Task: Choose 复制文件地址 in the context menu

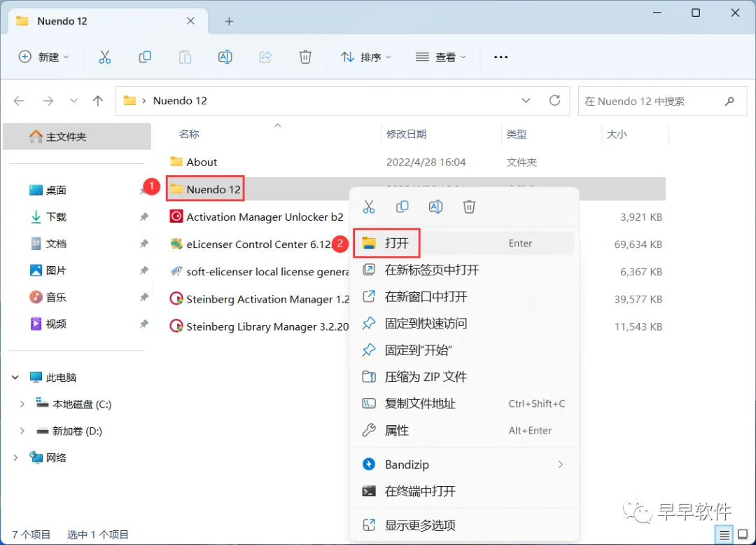Action: point(464,403)
